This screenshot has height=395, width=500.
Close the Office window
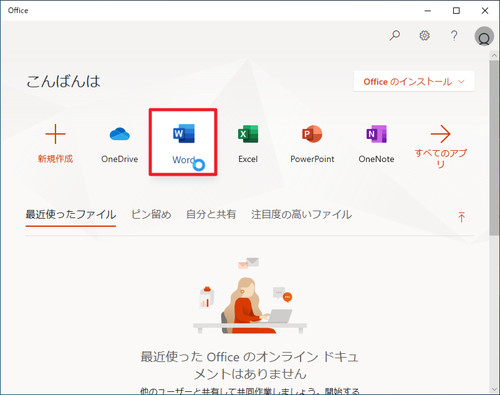pos(485,11)
